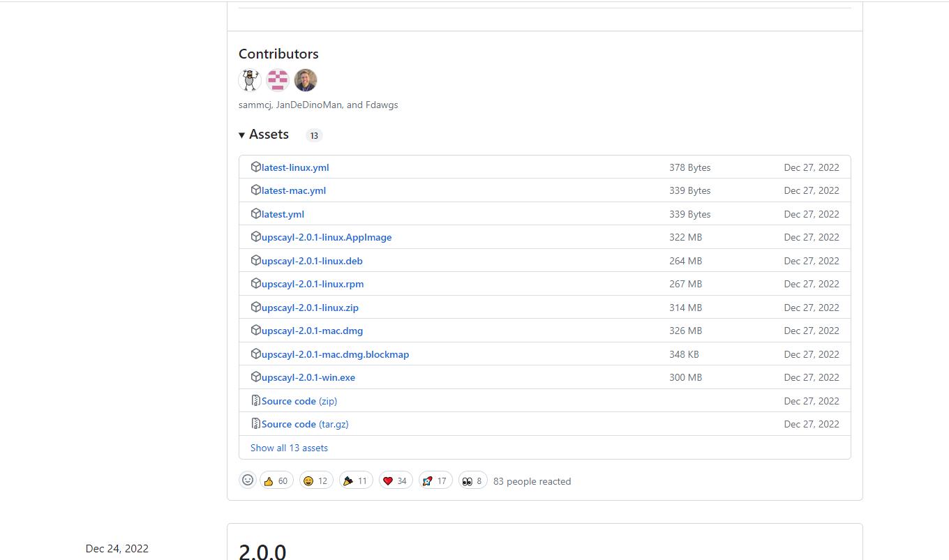Viewport: 949px width, 560px height.
Task: Click the Fdawgs contributor photo avatar
Action: 306,80
